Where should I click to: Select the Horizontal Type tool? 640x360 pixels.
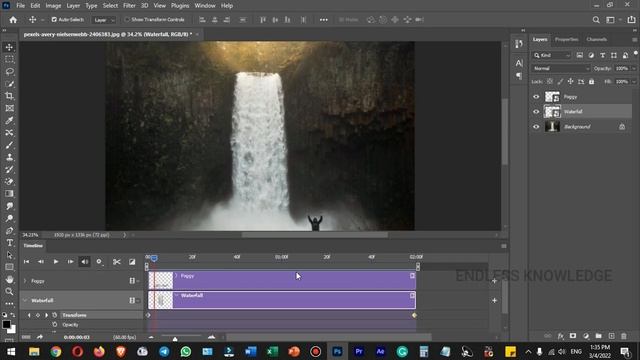[x=9, y=243]
